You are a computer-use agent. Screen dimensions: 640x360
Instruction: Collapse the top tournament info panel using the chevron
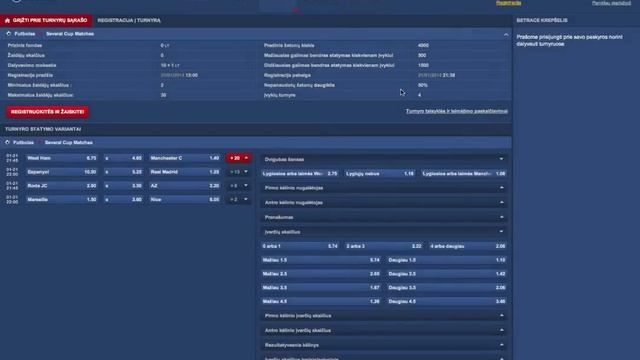(x=506, y=35)
